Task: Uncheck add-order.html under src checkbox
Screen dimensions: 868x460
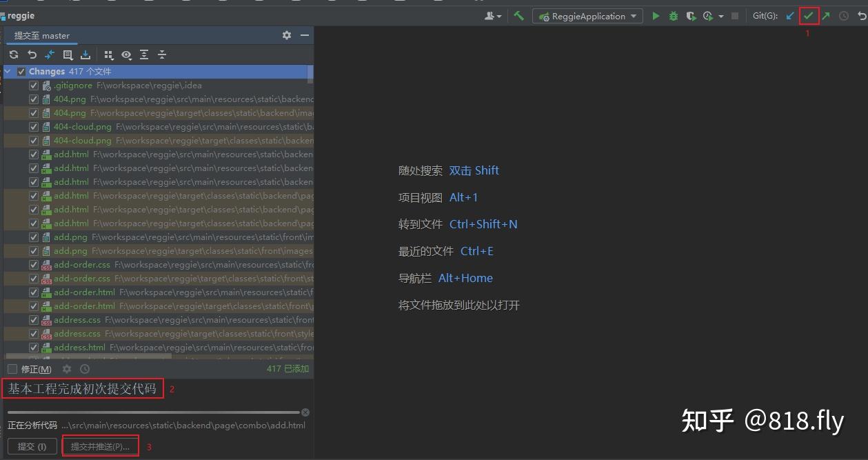Action: click(x=34, y=292)
